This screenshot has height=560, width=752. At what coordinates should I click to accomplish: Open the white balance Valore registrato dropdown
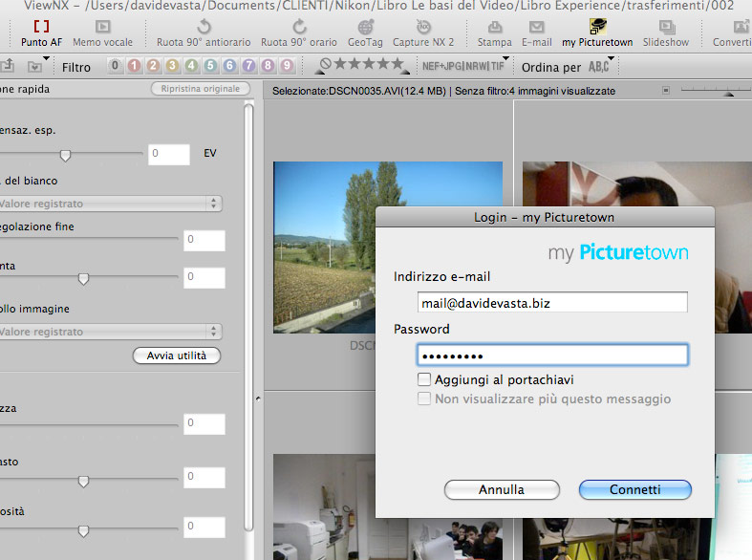coord(110,204)
